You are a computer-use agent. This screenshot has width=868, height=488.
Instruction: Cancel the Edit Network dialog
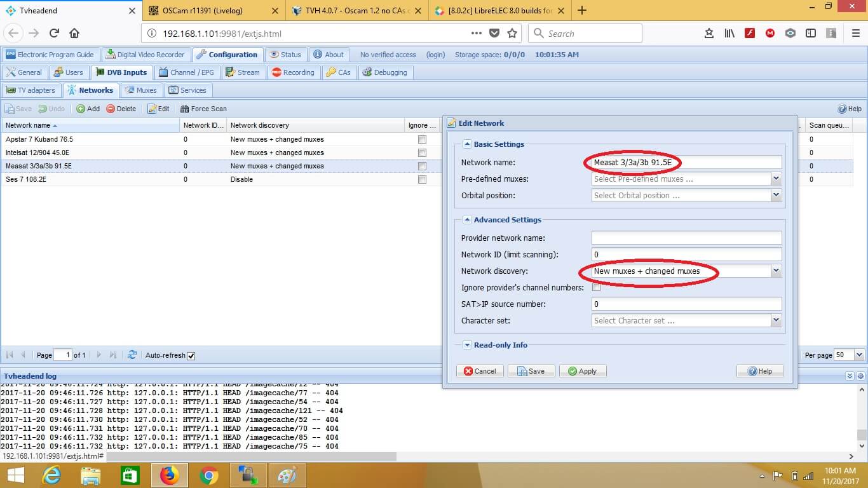coord(480,371)
